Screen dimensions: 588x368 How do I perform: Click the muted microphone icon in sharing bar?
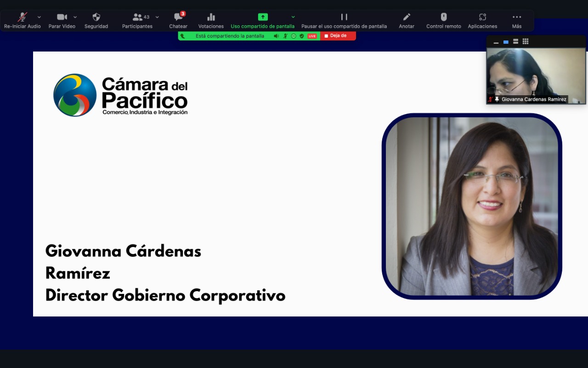tap(285, 36)
